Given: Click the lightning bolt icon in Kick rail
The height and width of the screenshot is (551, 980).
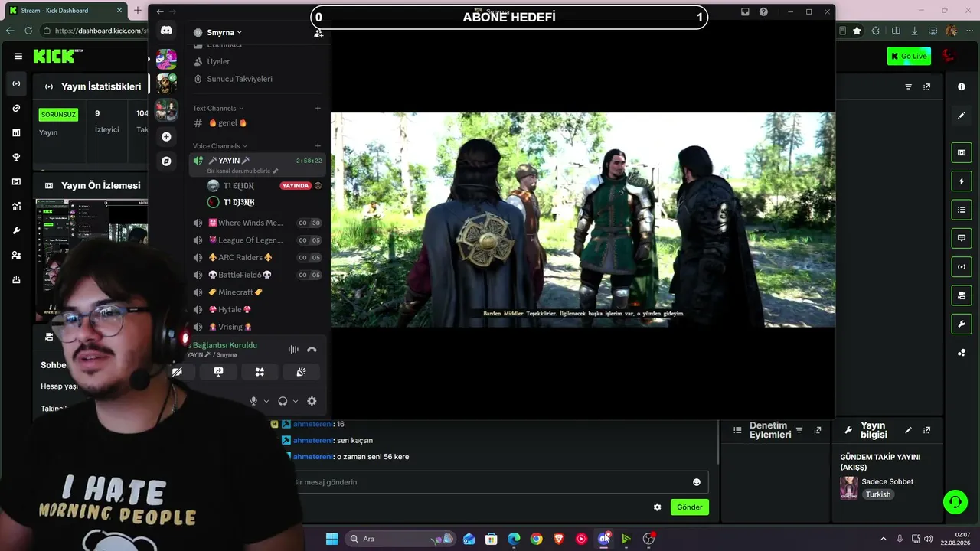Looking at the screenshot, I should [962, 181].
